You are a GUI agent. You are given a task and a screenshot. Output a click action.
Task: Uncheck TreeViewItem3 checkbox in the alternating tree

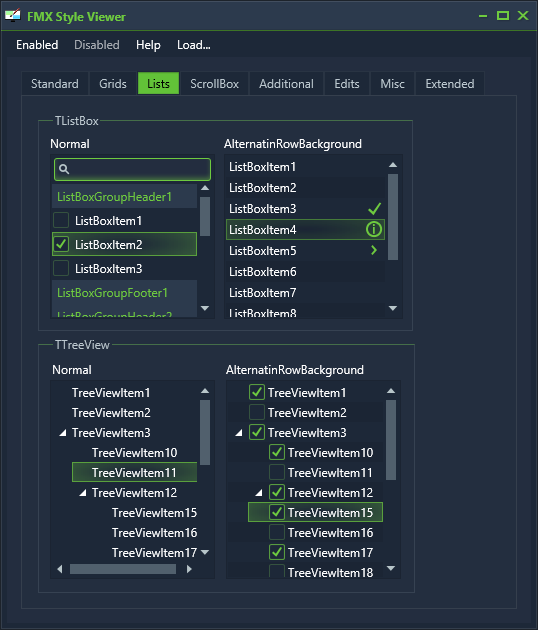257,432
